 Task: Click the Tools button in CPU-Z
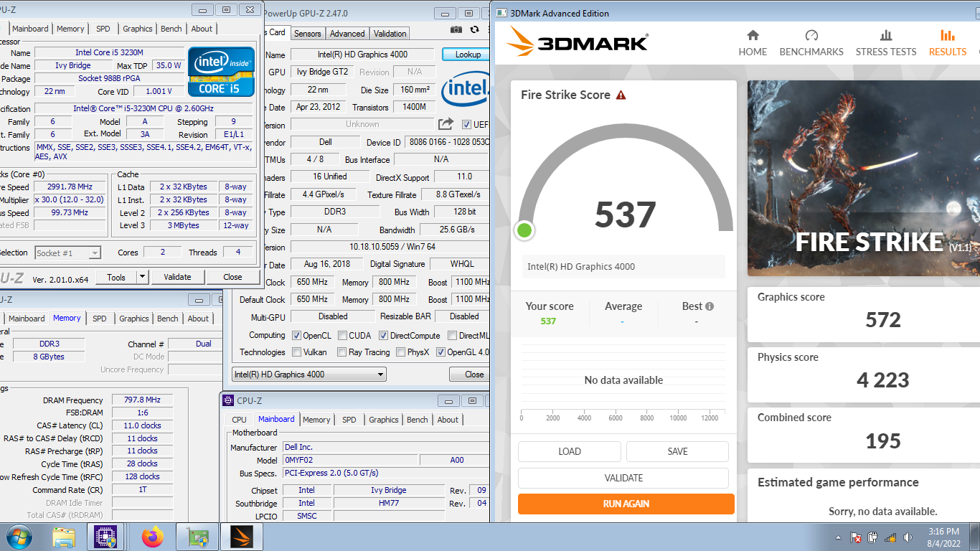click(116, 277)
